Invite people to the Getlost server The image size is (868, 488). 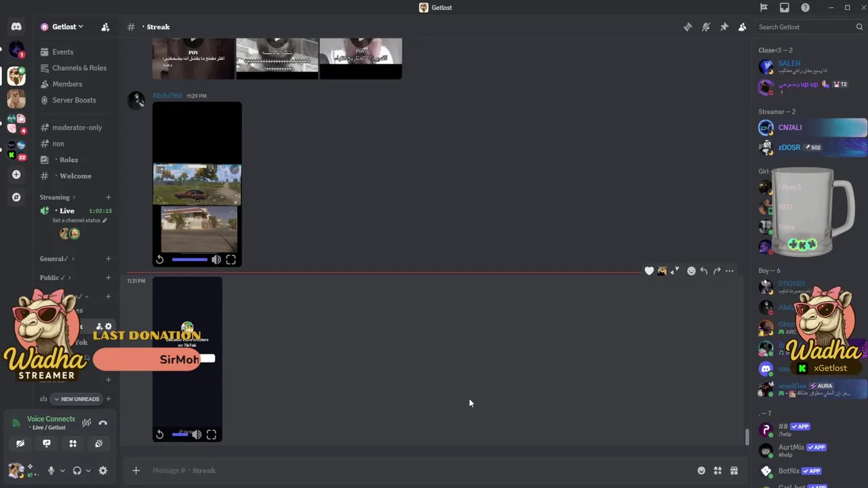[105, 27]
